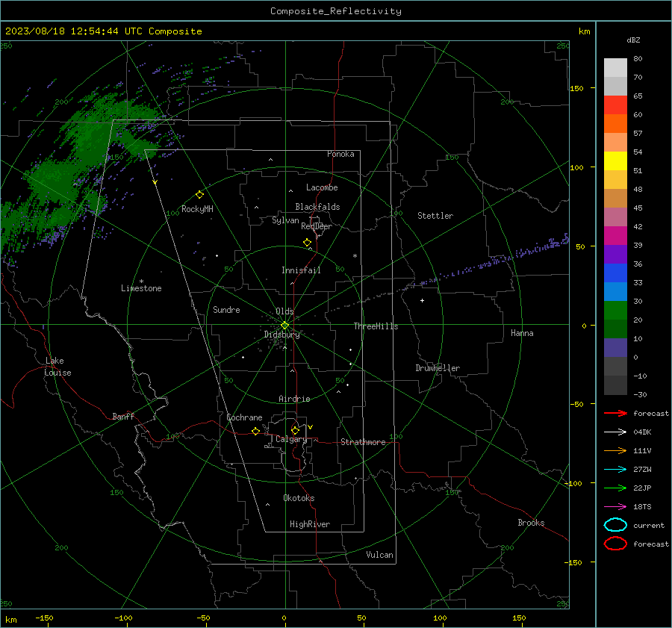This screenshot has width=672, height=628.
Task: Click the Brooks label
Action: [531, 523]
